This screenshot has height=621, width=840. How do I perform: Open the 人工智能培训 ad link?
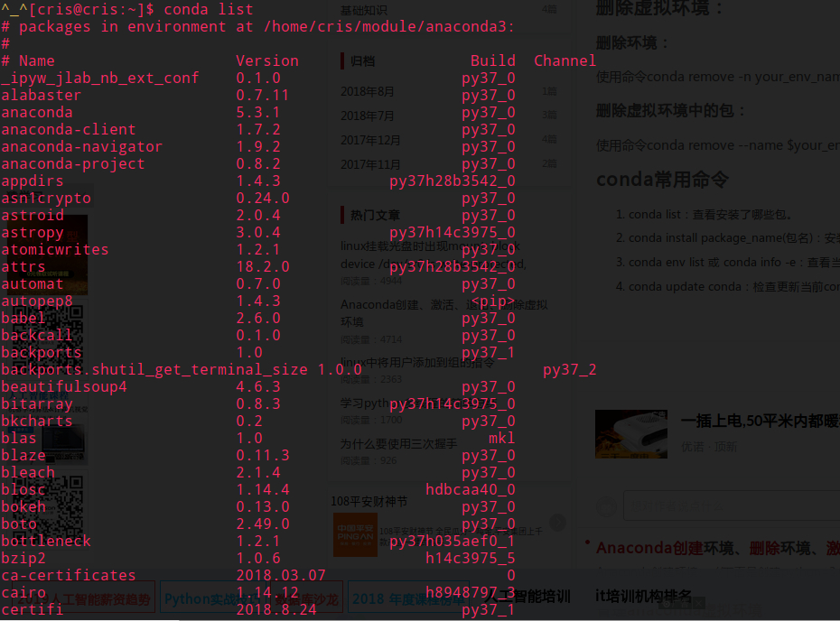point(527,596)
